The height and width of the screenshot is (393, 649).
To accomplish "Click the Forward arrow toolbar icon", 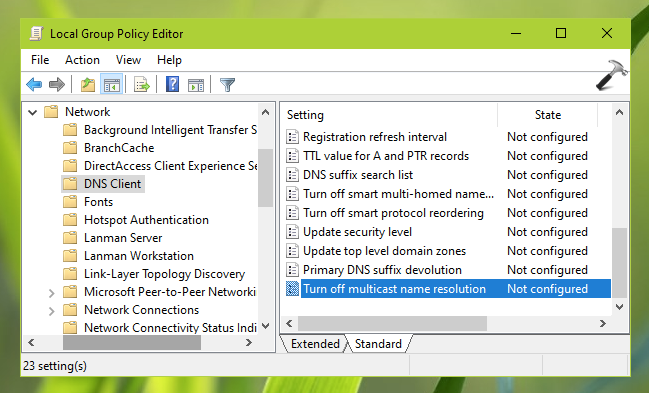I will 57,85.
